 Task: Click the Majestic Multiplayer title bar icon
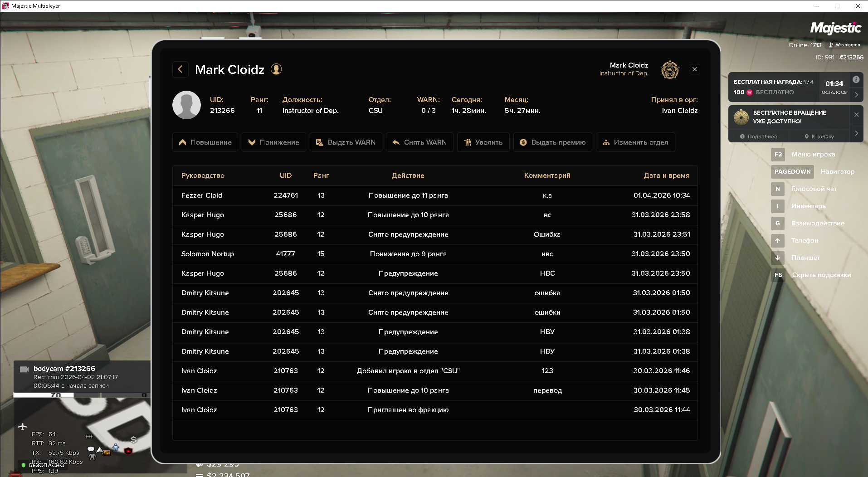point(5,6)
